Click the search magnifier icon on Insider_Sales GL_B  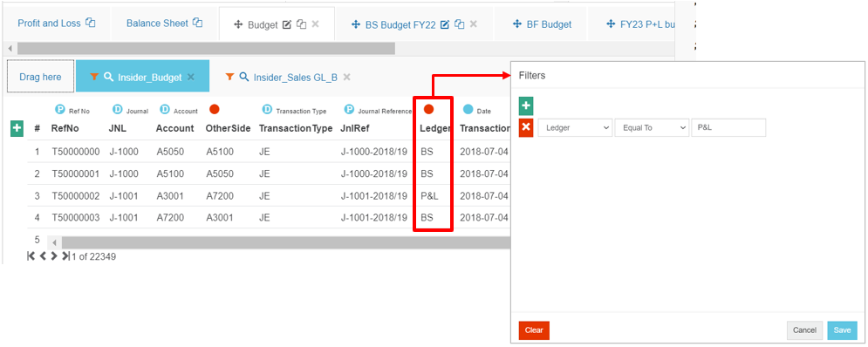243,77
